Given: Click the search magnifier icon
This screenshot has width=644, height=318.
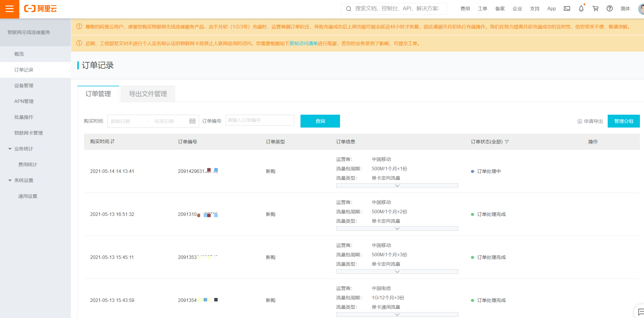Looking at the screenshot, I should (x=349, y=9).
